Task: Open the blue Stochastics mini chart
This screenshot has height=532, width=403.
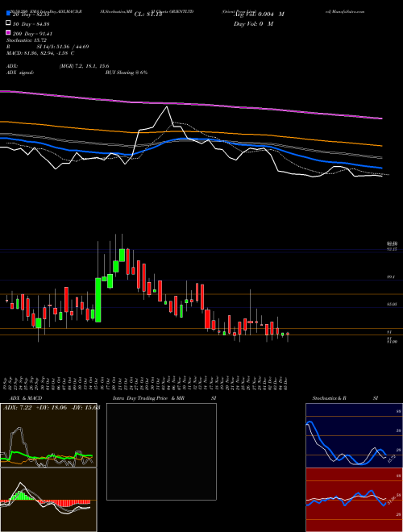Action: [354, 435]
